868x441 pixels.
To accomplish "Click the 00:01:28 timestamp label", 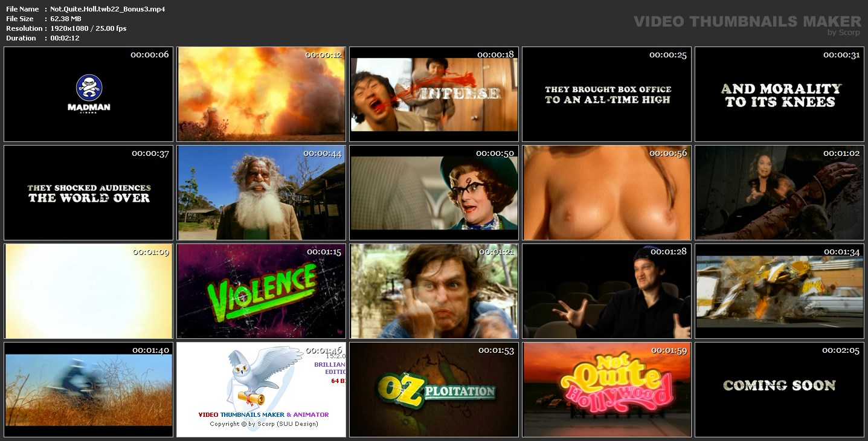I will (669, 251).
